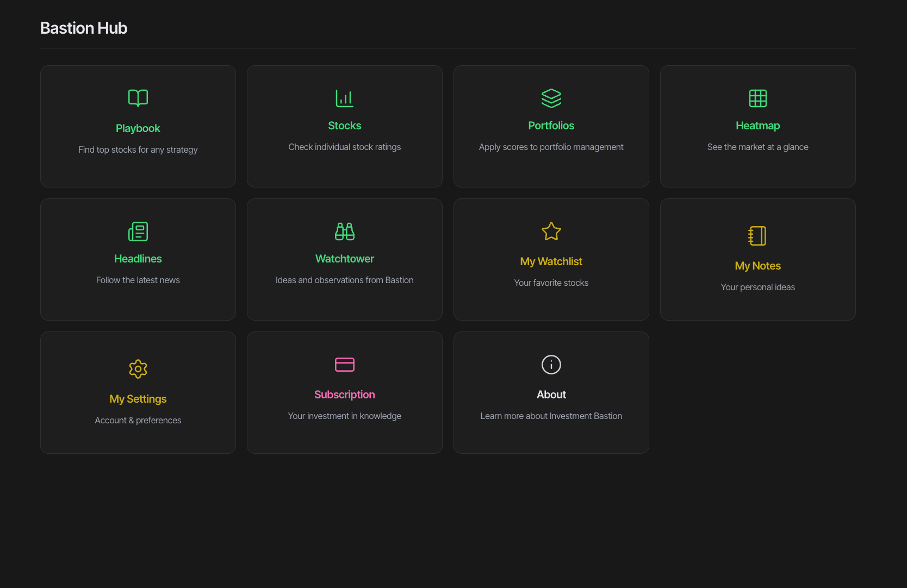Click the Headlines newspaper icon
Screen dimensions: 907x588
pos(138,231)
